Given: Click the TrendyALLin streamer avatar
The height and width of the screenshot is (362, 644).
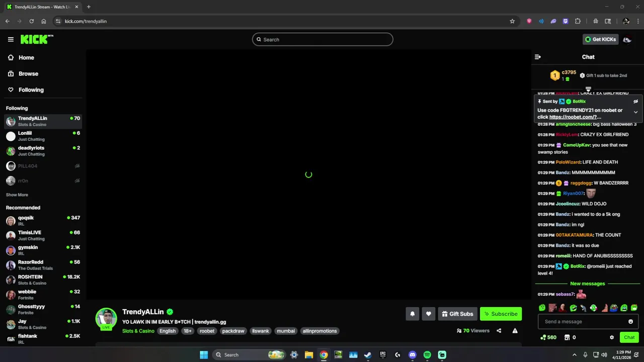Looking at the screenshot, I should click(106, 319).
